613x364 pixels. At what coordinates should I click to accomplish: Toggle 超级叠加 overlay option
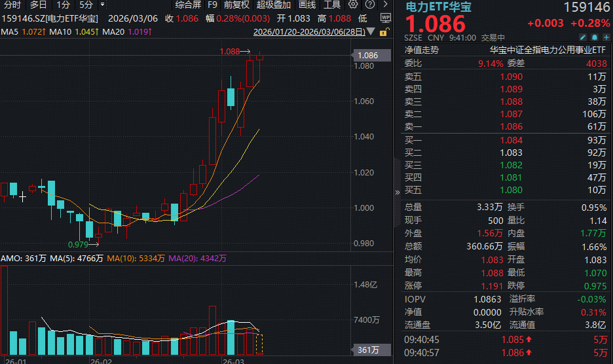coord(274,5)
